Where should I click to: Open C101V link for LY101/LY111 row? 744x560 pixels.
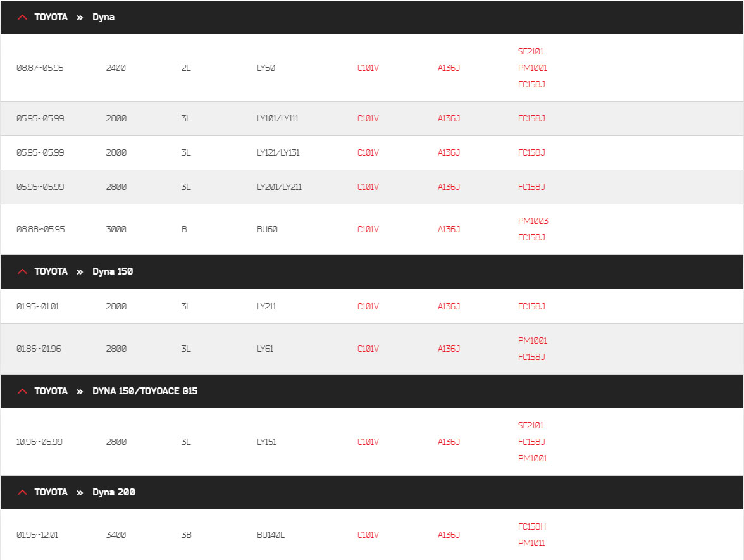point(368,119)
